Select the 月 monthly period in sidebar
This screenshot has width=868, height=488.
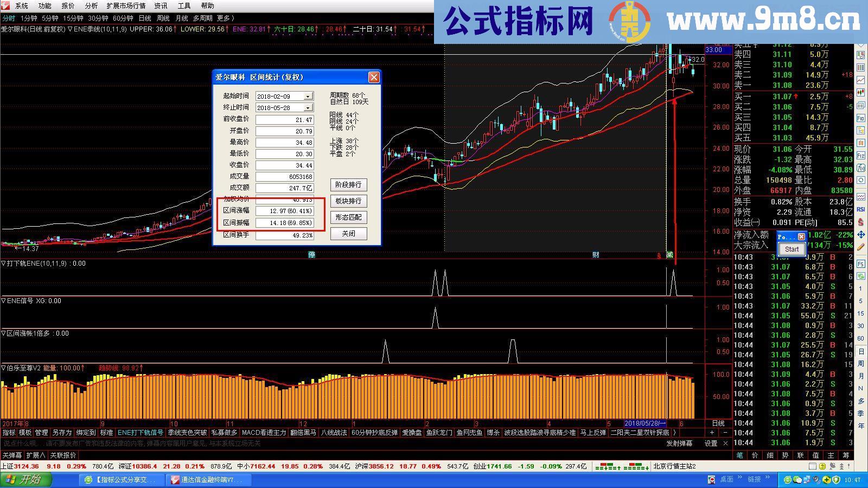coord(861,376)
